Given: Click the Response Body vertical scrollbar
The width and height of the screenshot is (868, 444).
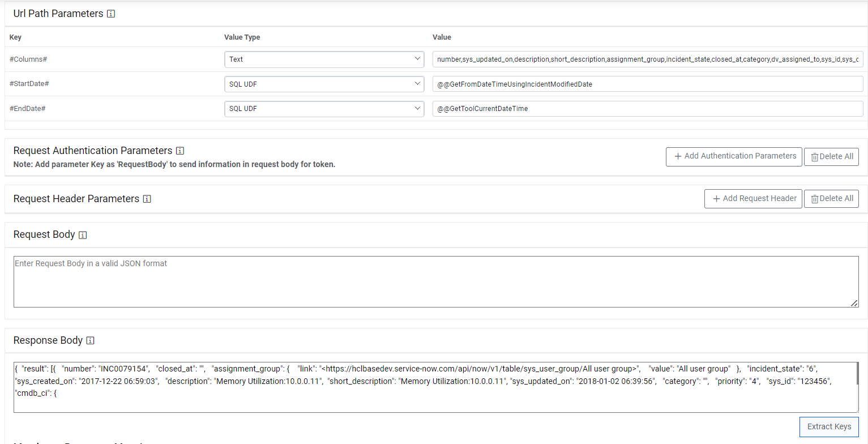Looking at the screenshot, I should (x=857, y=374).
